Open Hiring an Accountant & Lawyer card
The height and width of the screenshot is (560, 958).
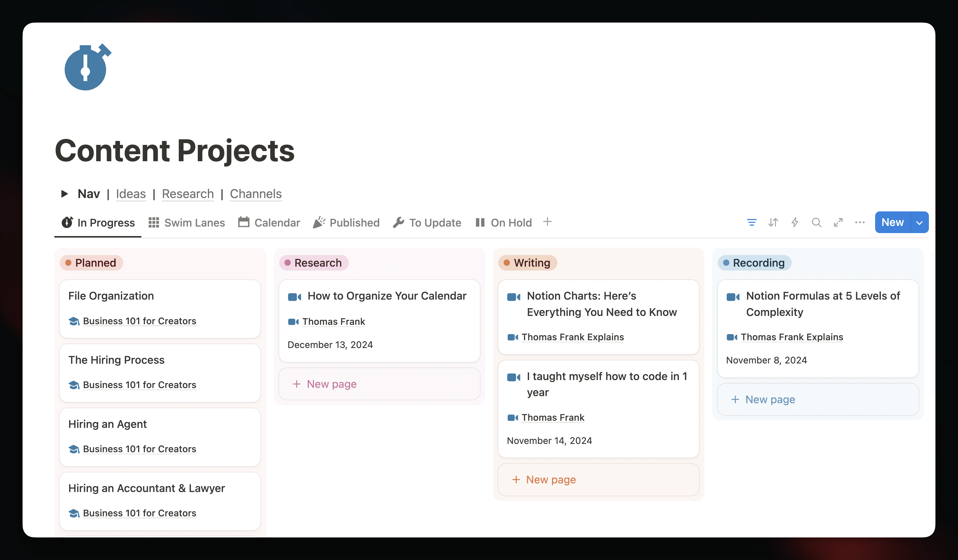(160, 502)
